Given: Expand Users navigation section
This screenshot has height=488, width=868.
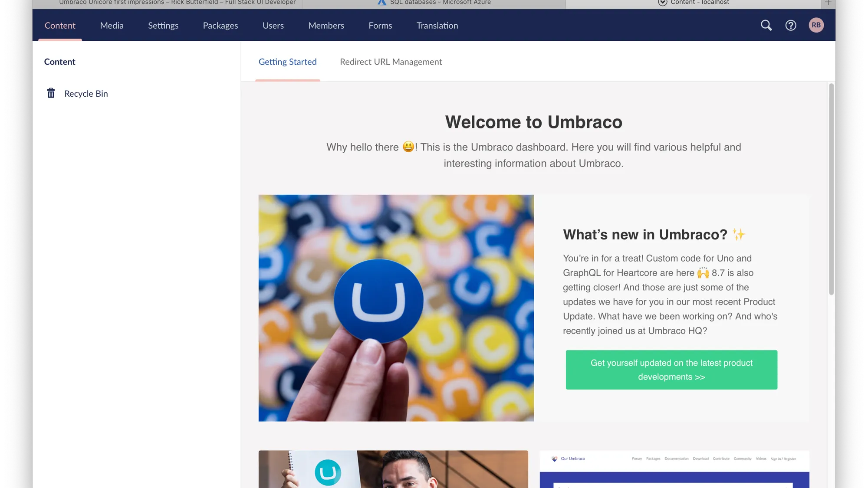Looking at the screenshot, I should point(273,25).
